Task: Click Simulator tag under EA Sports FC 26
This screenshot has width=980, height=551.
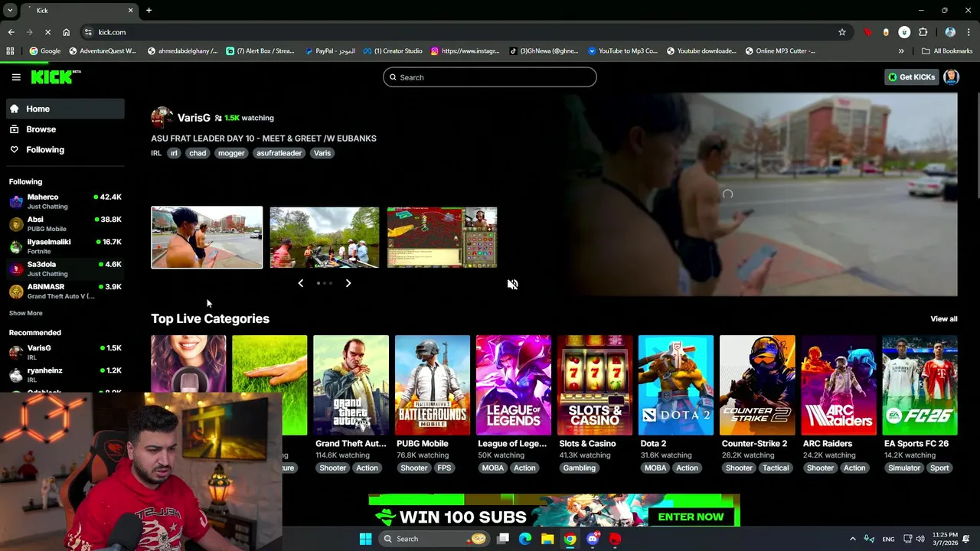Action: pos(904,468)
